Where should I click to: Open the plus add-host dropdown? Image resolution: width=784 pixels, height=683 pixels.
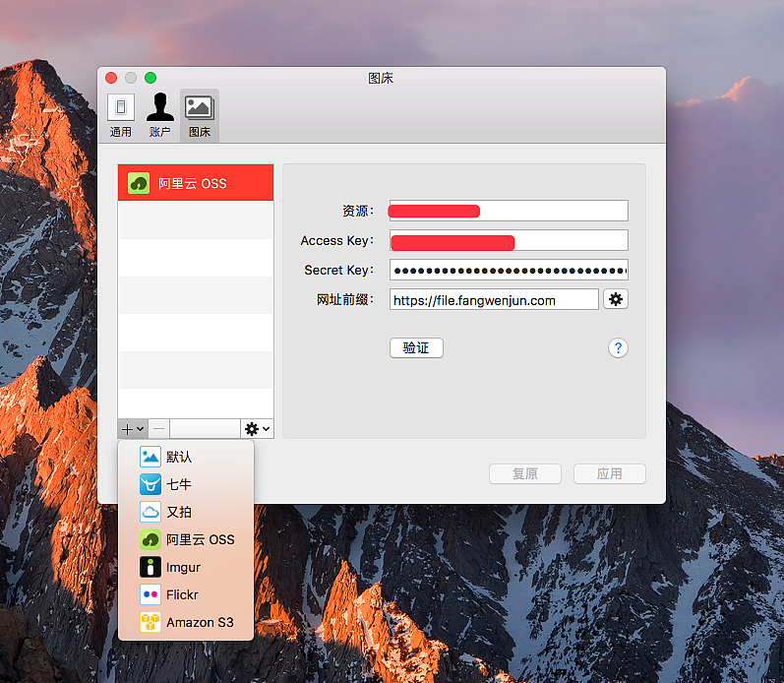click(133, 429)
